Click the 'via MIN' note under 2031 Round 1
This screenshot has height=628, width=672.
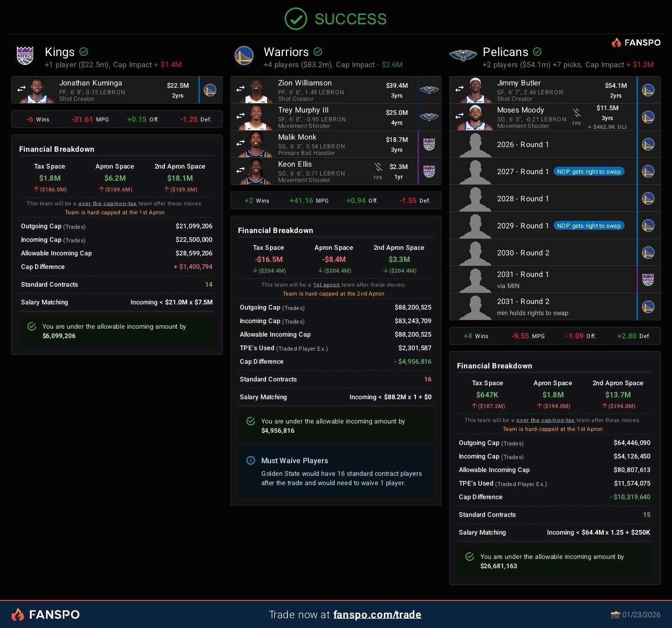click(x=508, y=286)
